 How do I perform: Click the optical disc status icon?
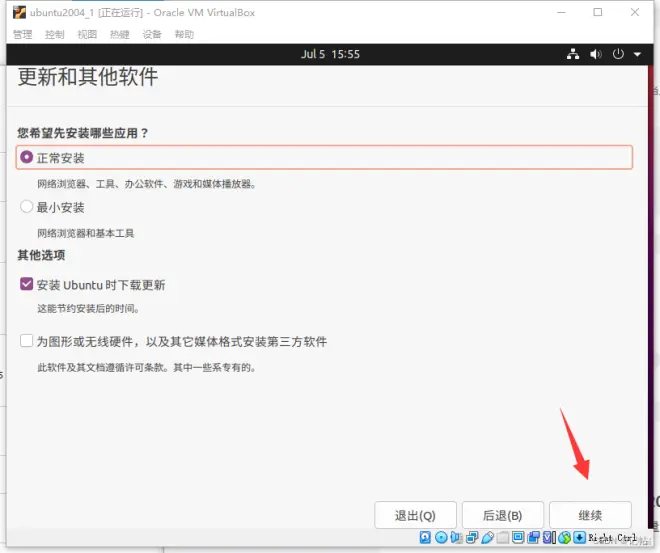(441, 537)
